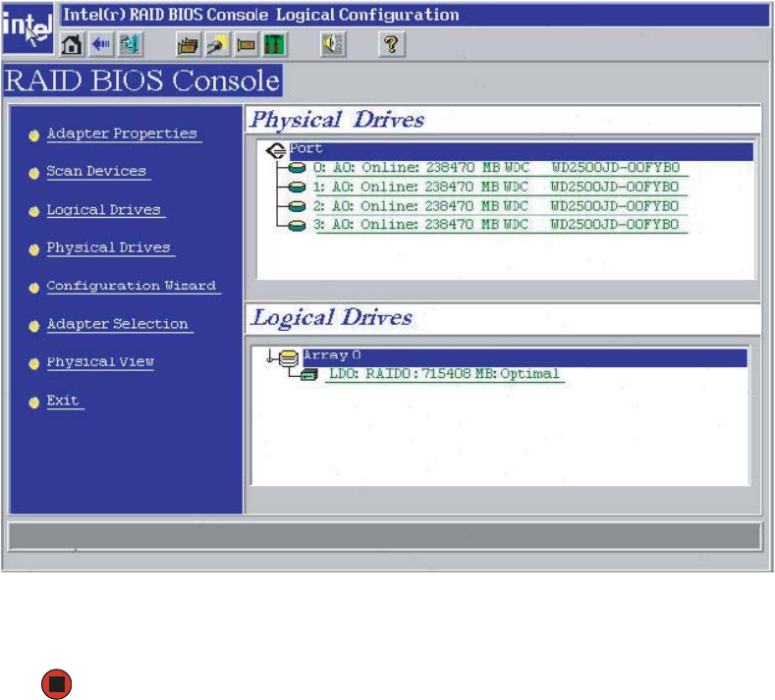Click the yellow bullet beside Adapter Properties

pos(34,135)
